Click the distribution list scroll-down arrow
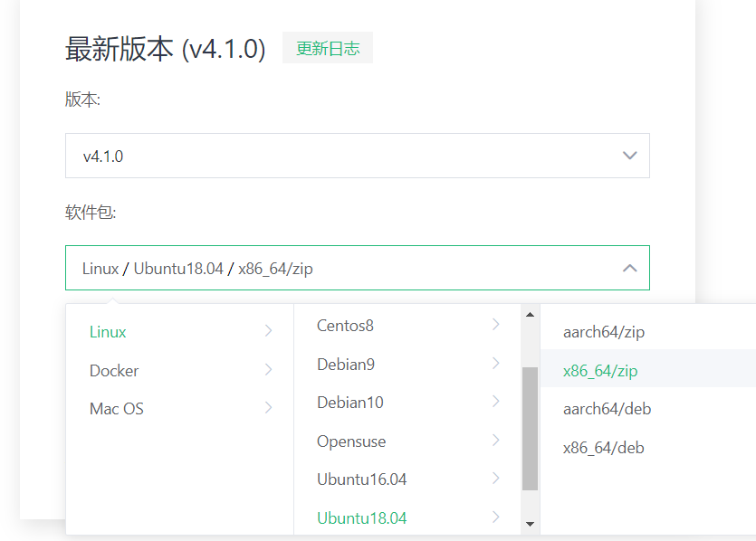Image resolution: width=756 pixels, height=541 pixels. [x=530, y=524]
